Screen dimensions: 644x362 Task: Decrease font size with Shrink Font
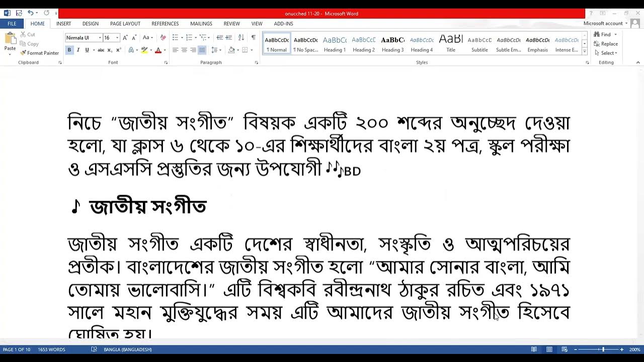tap(133, 38)
